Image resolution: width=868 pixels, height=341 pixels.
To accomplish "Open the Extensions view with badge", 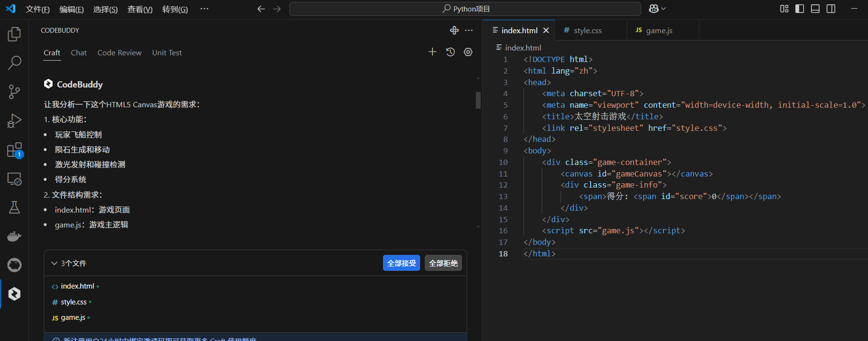I will (x=14, y=150).
